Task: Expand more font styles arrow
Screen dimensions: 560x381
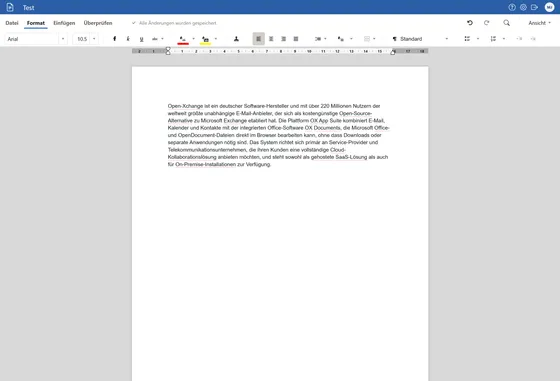Action: pos(162,39)
